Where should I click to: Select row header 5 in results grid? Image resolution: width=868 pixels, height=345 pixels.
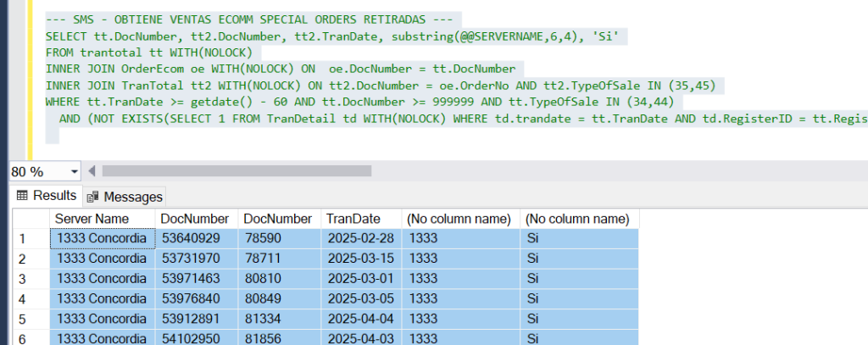pos(31,319)
